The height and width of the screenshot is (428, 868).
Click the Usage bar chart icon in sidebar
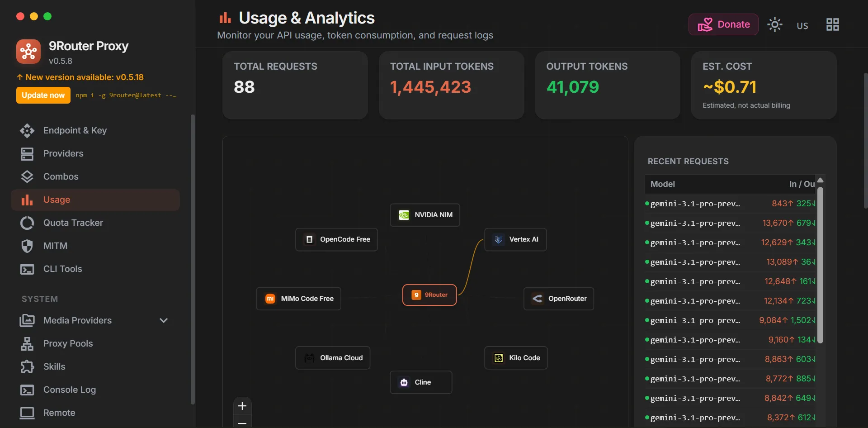click(x=27, y=200)
